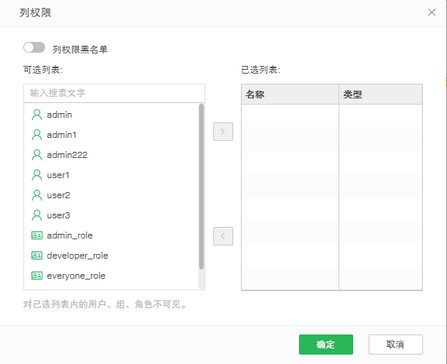447x364 pixels.
Task: Toggle the 列权限黑名单 switch
Action: pyautogui.click(x=34, y=48)
